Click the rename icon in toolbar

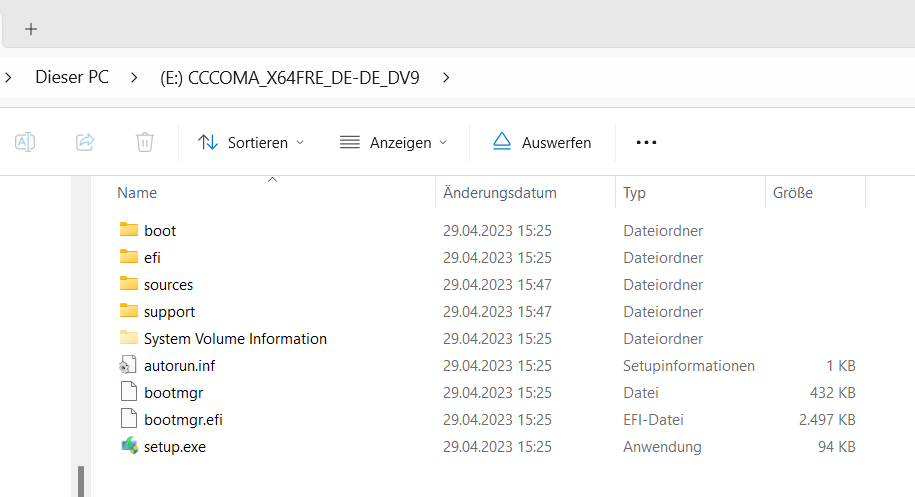click(x=25, y=142)
